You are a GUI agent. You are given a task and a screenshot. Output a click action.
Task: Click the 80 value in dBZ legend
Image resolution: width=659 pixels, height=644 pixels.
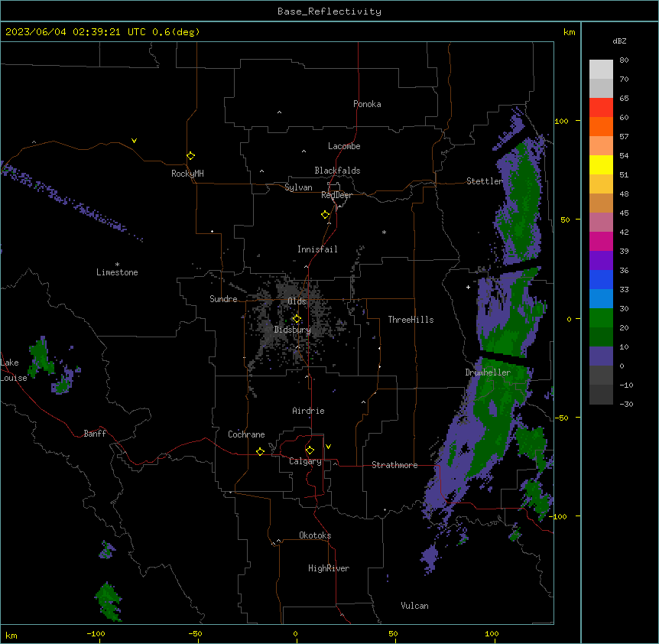pyautogui.click(x=624, y=60)
